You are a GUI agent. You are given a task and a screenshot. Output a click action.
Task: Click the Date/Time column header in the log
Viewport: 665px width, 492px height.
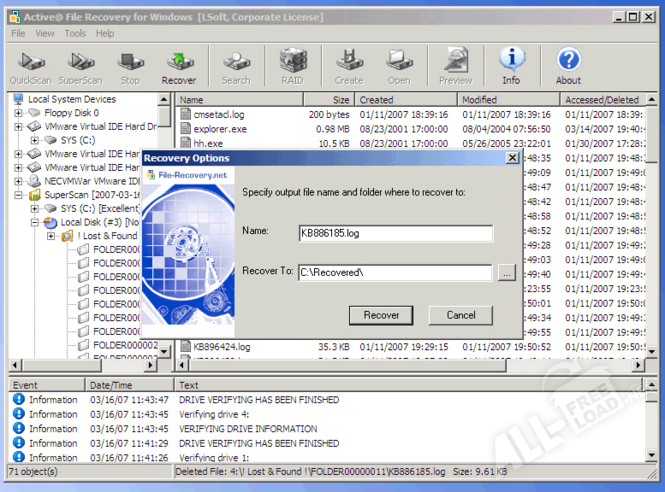(130, 385)
